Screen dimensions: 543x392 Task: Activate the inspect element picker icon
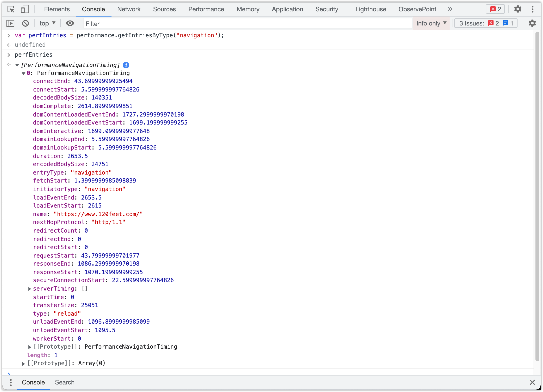coord(11,9)
